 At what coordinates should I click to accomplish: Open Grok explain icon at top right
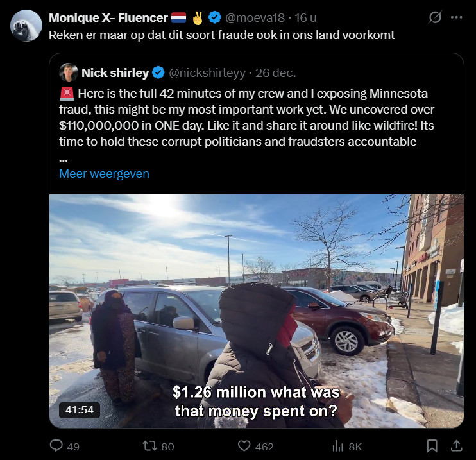click(x=435, y=17)
